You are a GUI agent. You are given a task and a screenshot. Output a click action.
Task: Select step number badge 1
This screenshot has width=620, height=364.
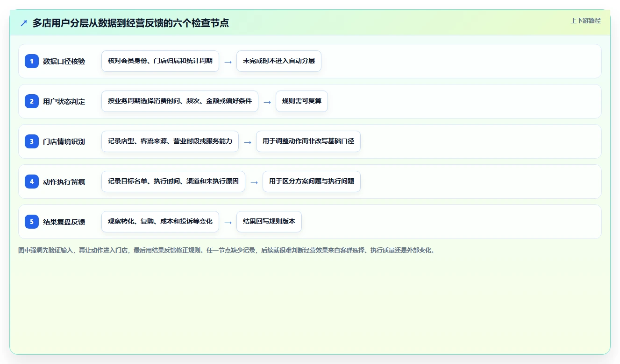pyautogui.click(x=32, y=61)
